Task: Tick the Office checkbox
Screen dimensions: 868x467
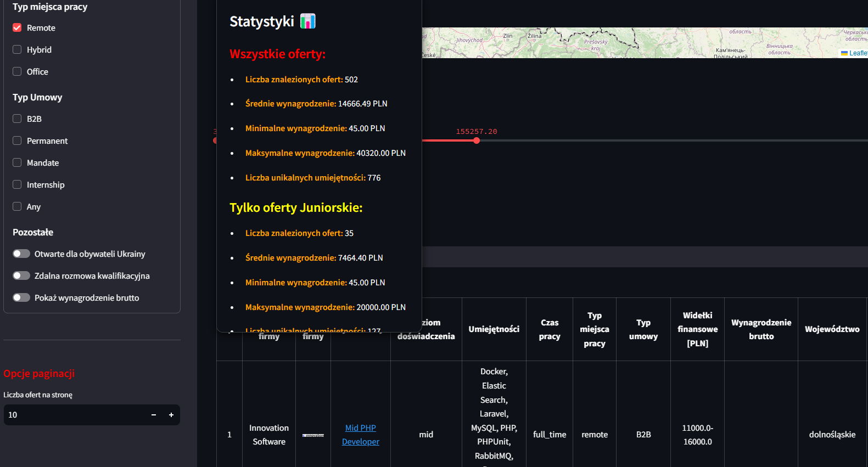Action: pyautogui.click(x=17, y=71)
